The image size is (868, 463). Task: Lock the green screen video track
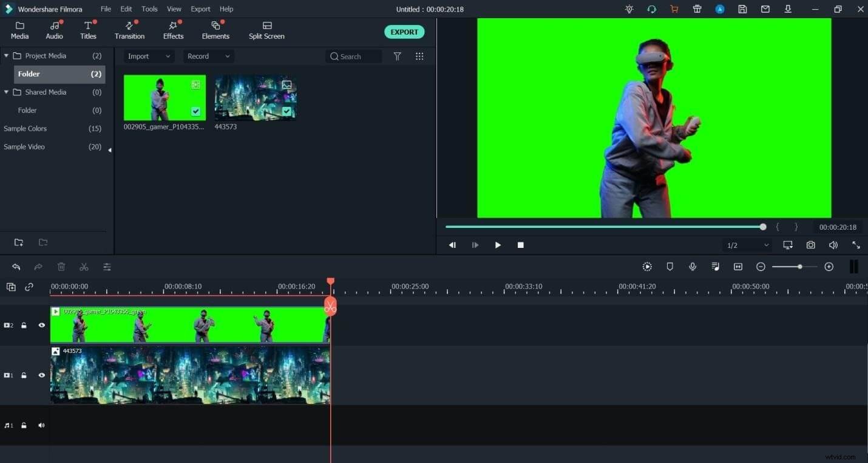24,325
